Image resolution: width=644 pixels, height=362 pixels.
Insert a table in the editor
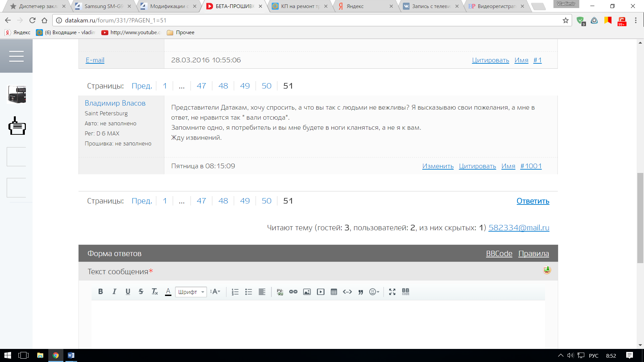tap(334, 292)
